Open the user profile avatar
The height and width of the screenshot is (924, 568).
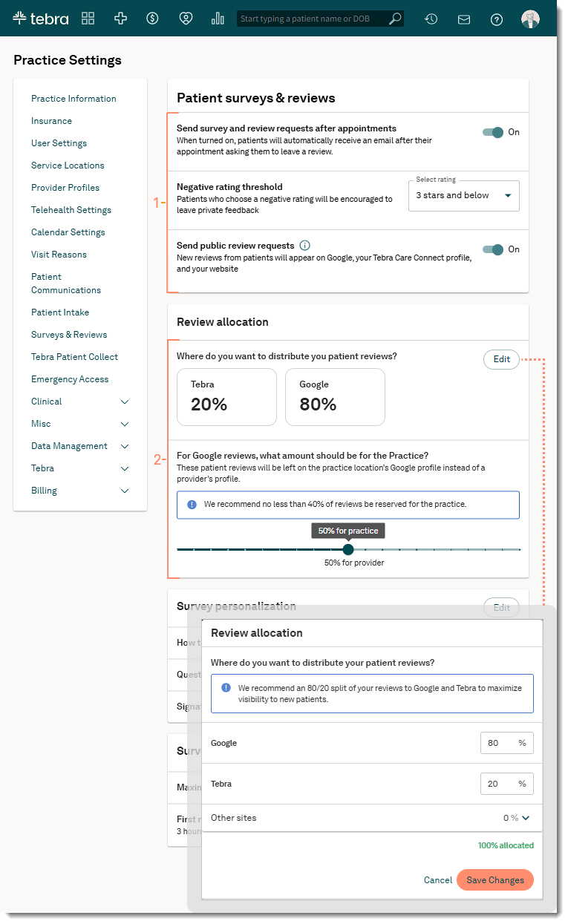(x=530, y=19)
